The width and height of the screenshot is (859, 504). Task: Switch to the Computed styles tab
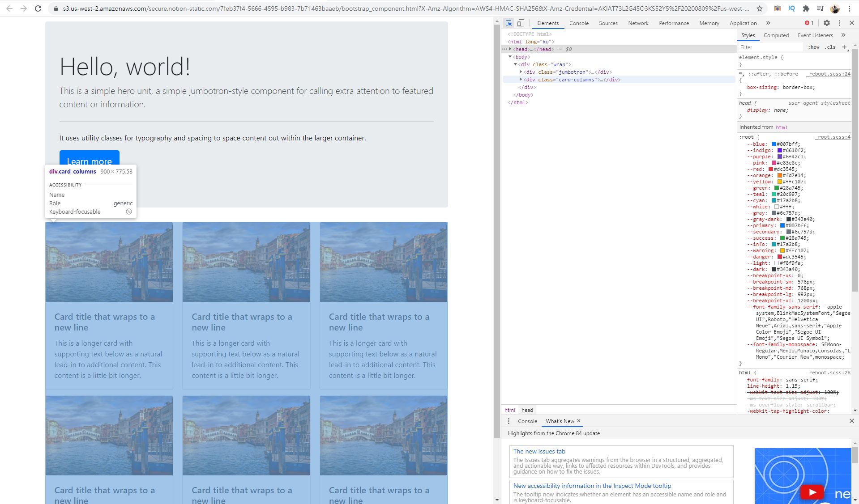point(776,35)
